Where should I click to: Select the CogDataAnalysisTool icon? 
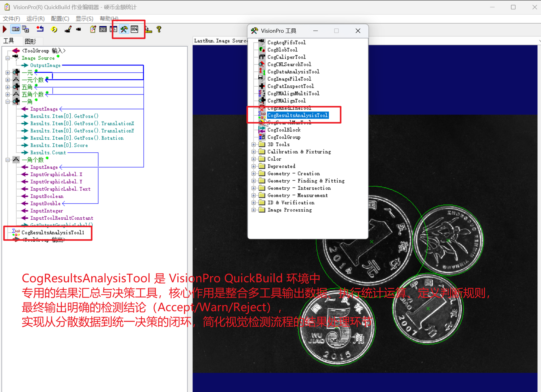[x=262, y=71]
